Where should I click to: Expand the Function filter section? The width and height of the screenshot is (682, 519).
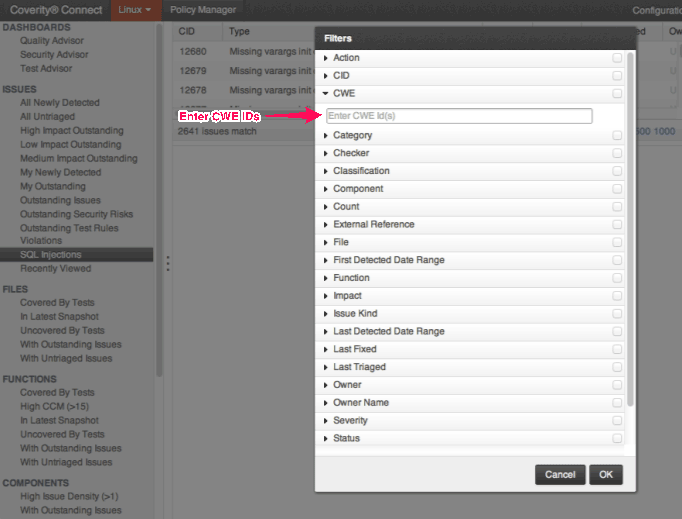(x=325, y=278)
